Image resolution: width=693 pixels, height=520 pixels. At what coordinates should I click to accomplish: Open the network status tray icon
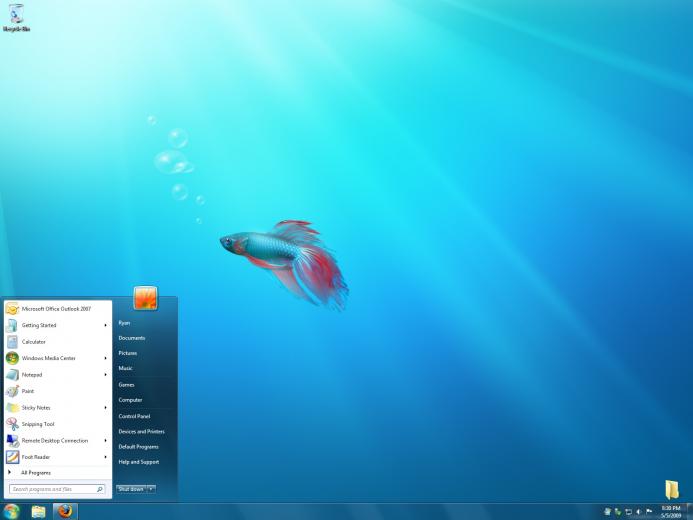(628, 512)
